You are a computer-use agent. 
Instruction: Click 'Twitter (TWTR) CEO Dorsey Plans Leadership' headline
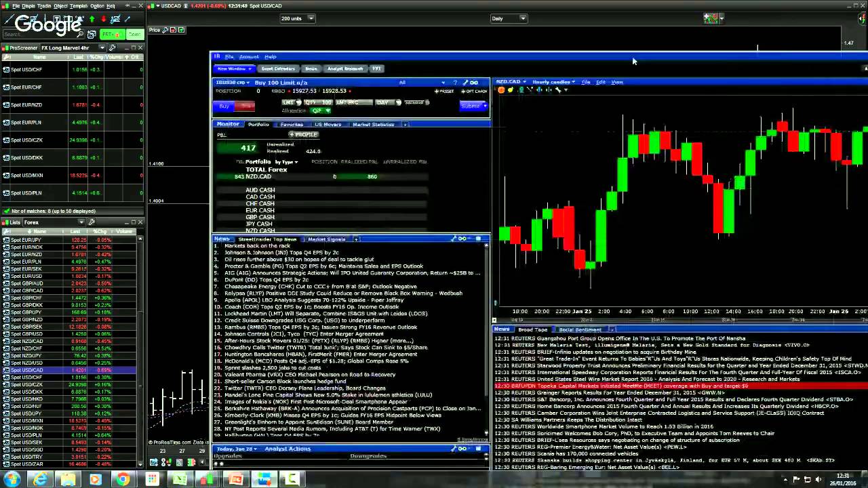305,388
